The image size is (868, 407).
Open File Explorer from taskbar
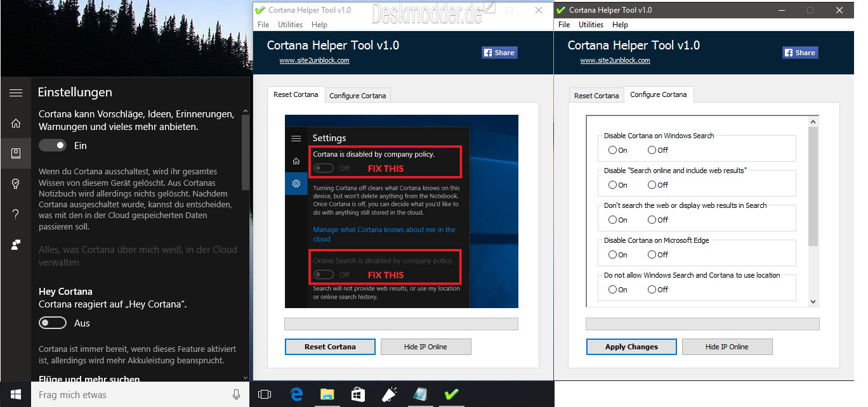point(327,394)
